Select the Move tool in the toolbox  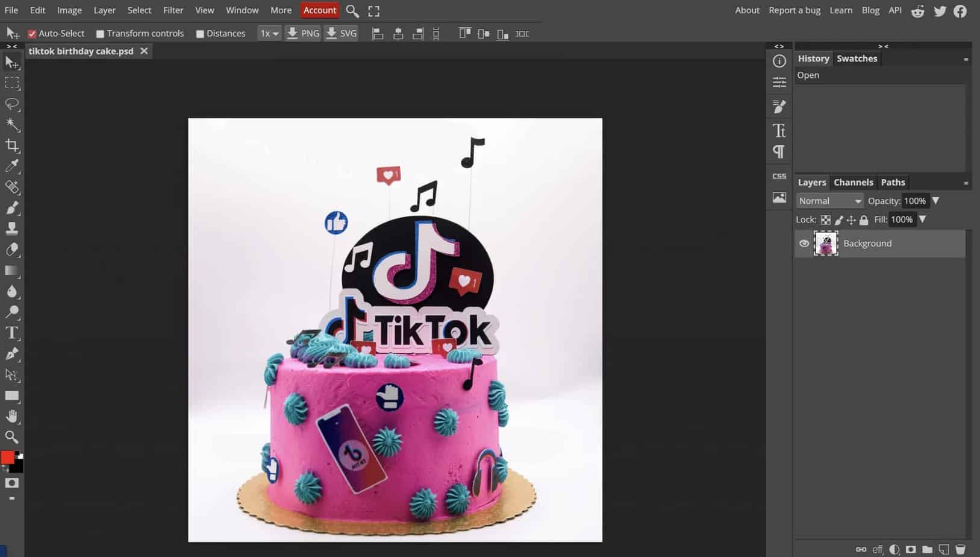tap(11, 61)
